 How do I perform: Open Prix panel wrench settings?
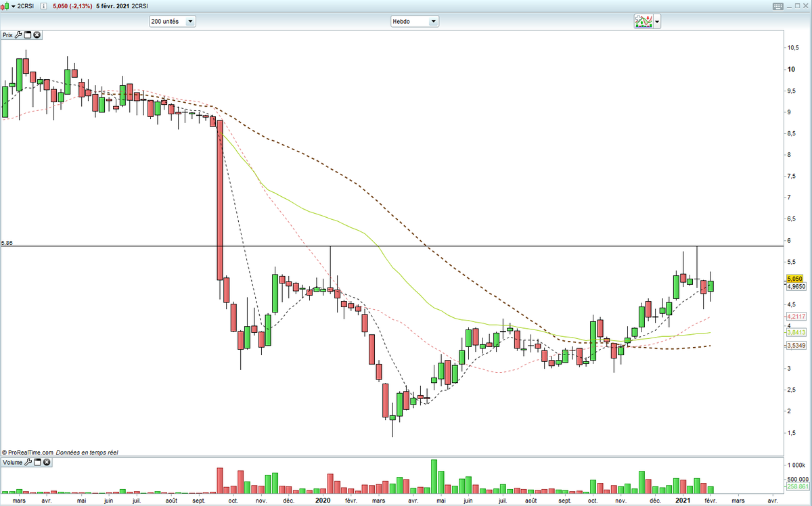18,34
